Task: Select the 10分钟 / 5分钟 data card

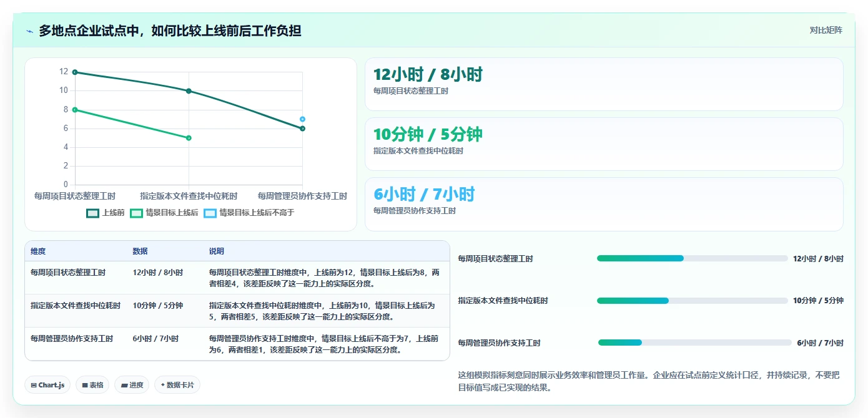Action: pyautogui.click(x=604, y=144)
